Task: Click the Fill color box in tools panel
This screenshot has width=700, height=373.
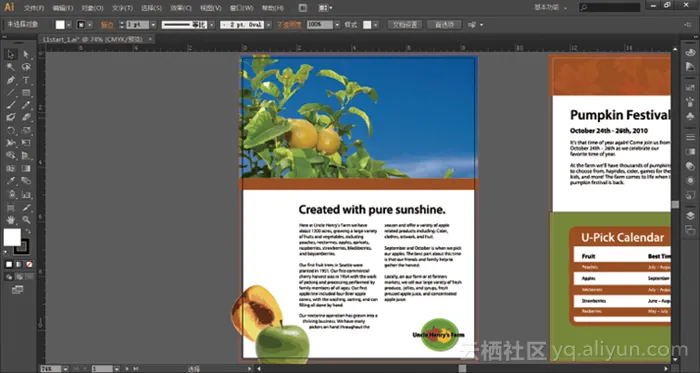Action: click(12, 237)
